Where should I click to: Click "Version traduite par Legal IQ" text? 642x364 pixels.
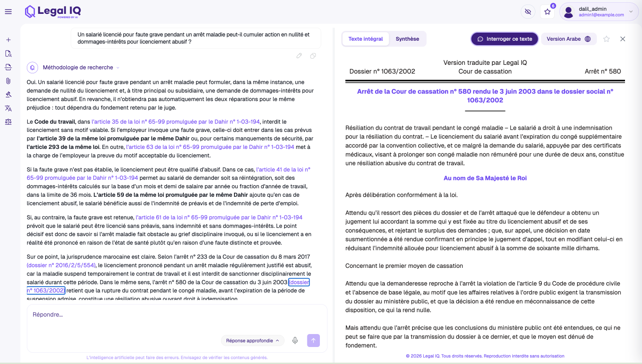[x=485, y=63]
